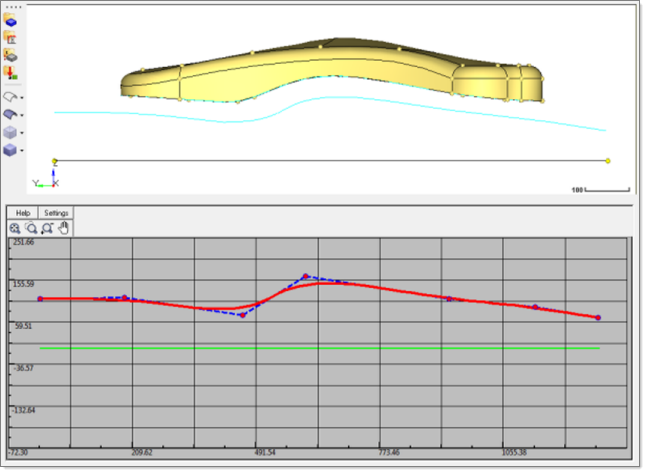
Task: Activate the pan hand tool
Action: click(x=63, y=228)
